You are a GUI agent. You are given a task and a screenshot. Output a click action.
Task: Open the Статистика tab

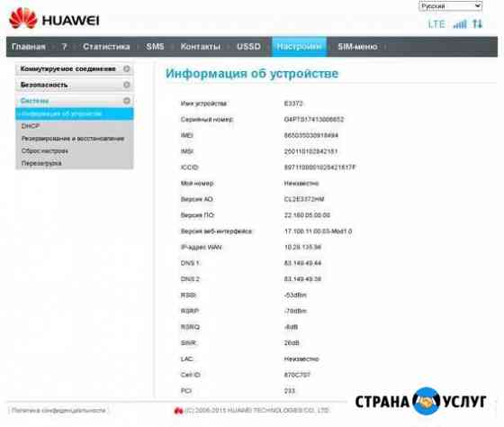click(x=106, y=47)
